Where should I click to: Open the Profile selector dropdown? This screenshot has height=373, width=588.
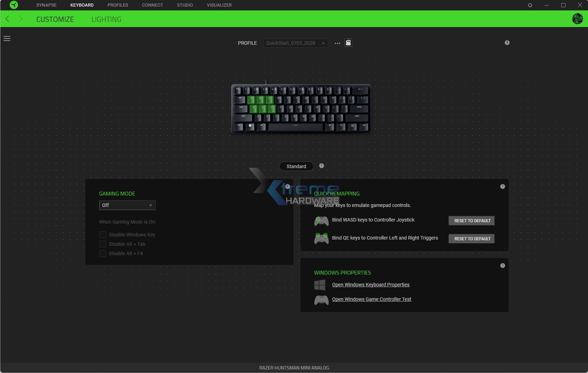[295, 43]
